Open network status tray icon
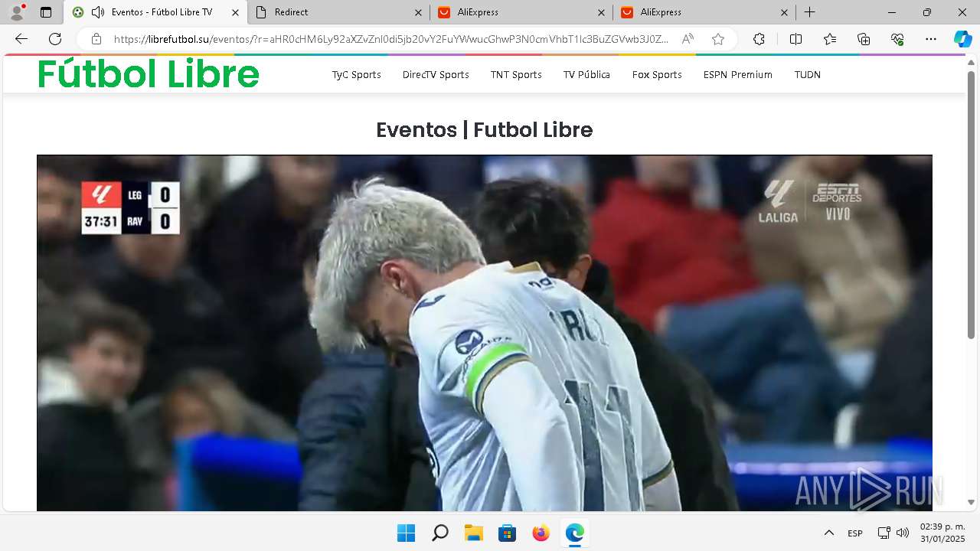The width and height of the screenshot is (980, 551). point(884,533)
